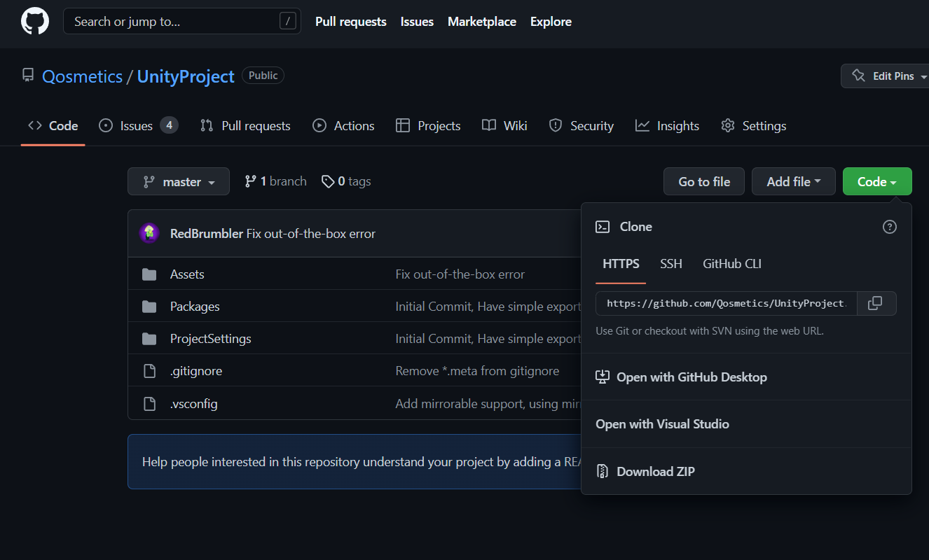This screenshot has height=560, width=929.
Task: Open Explore in top navigation
Action: pyautogui.click(x=551, y=22)
